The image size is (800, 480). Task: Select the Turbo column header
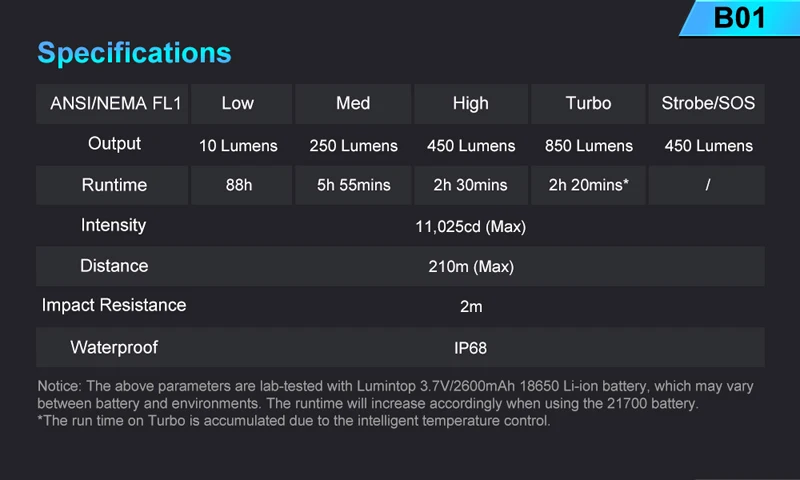tap(588, 104)
